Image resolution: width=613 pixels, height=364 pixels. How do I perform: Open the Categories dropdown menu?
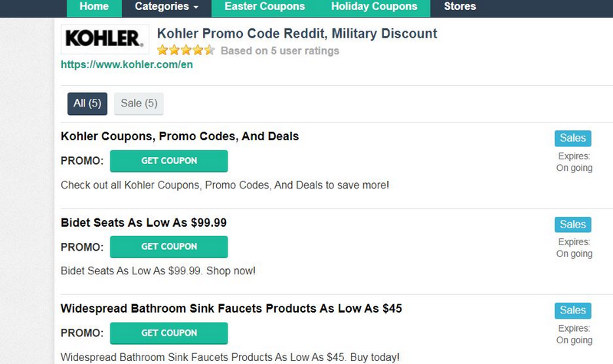tap(166, 7)
